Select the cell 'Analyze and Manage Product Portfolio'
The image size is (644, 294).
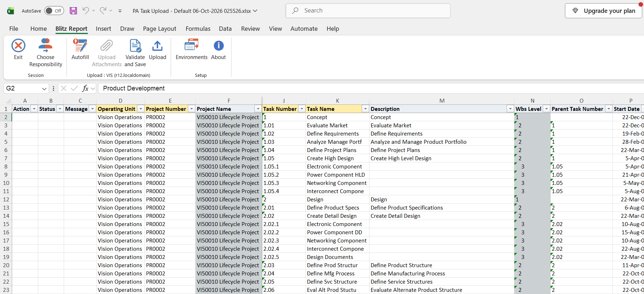(x=442, y=142)
